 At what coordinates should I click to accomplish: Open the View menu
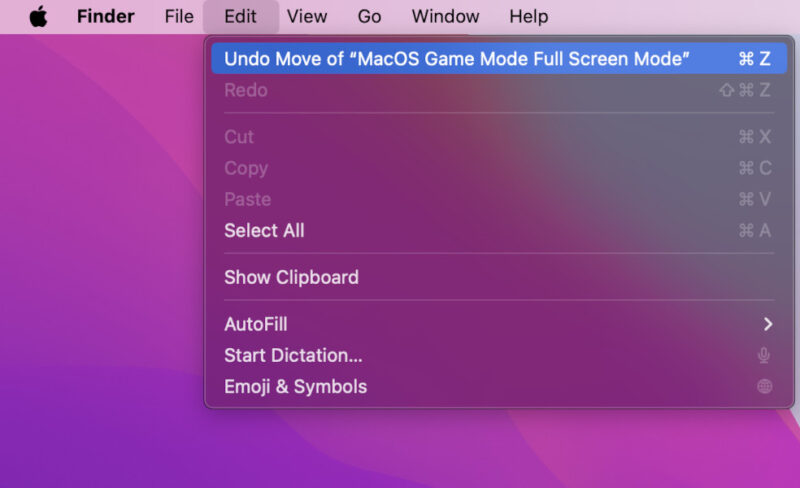[307, 16]
